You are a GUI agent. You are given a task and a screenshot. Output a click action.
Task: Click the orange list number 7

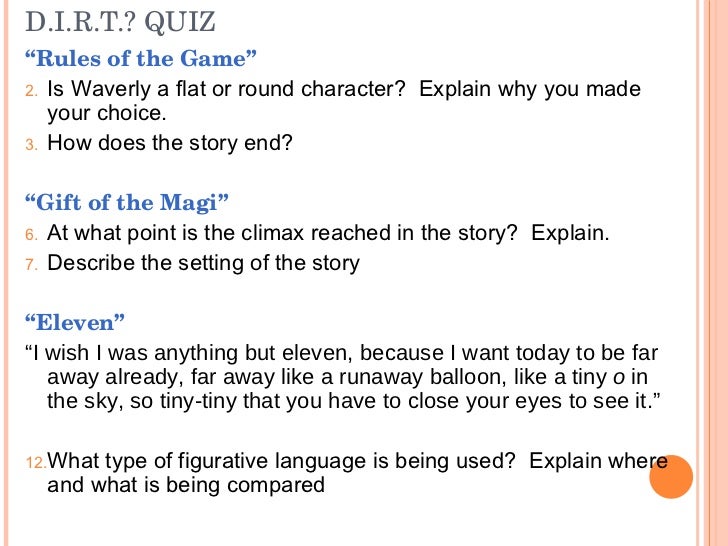[x=31, y=265]
